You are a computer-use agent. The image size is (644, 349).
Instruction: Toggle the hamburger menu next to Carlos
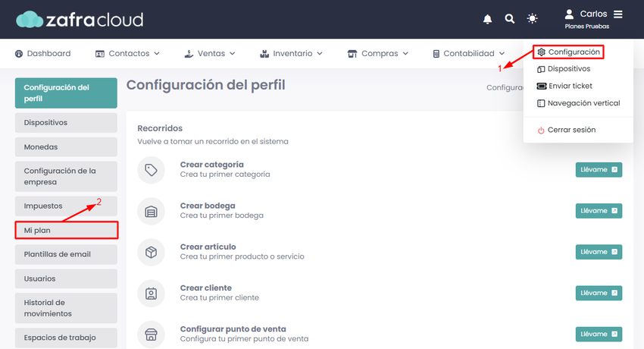618,14
